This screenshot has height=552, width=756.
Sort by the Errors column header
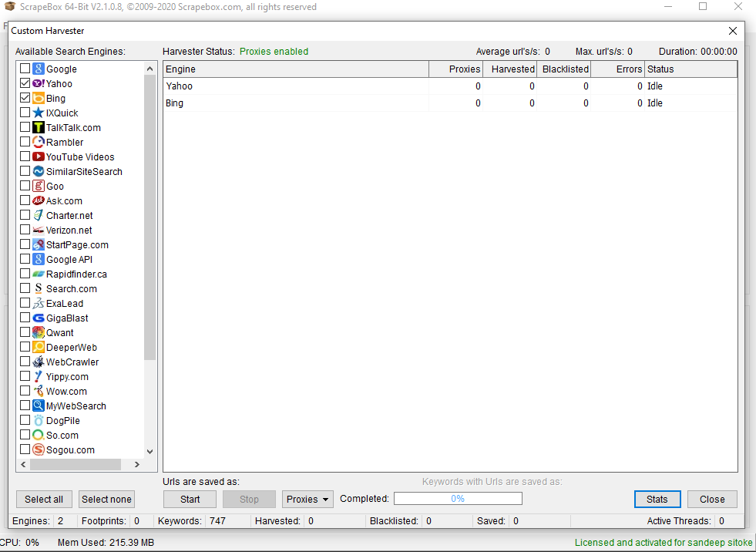617,69
